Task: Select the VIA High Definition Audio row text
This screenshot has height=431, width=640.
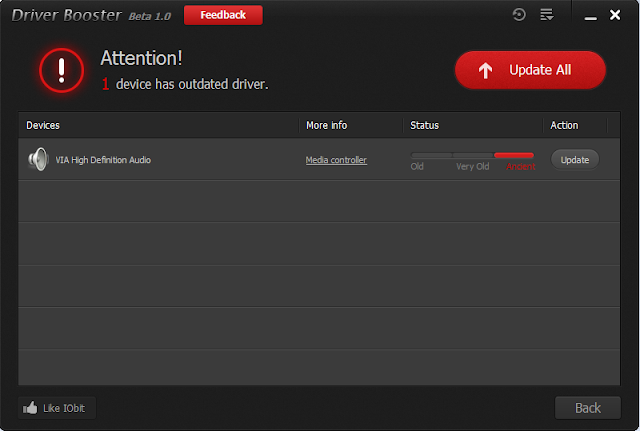Action: point(103,160)
